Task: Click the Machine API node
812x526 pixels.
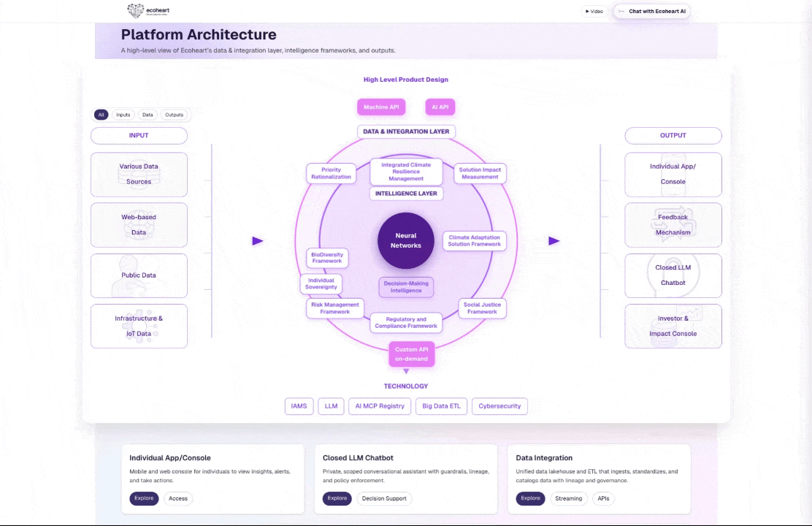Action: click(x=380, y=107)
